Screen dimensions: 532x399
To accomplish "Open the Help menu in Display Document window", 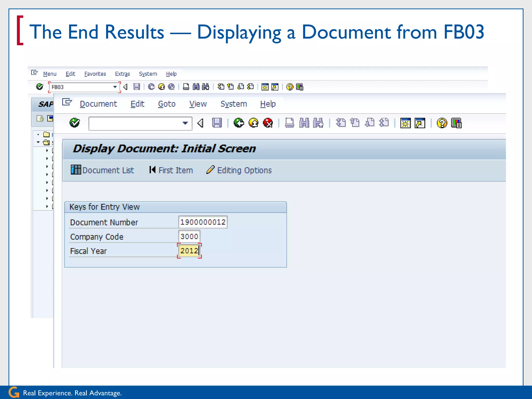I will (x=268, y=104).
